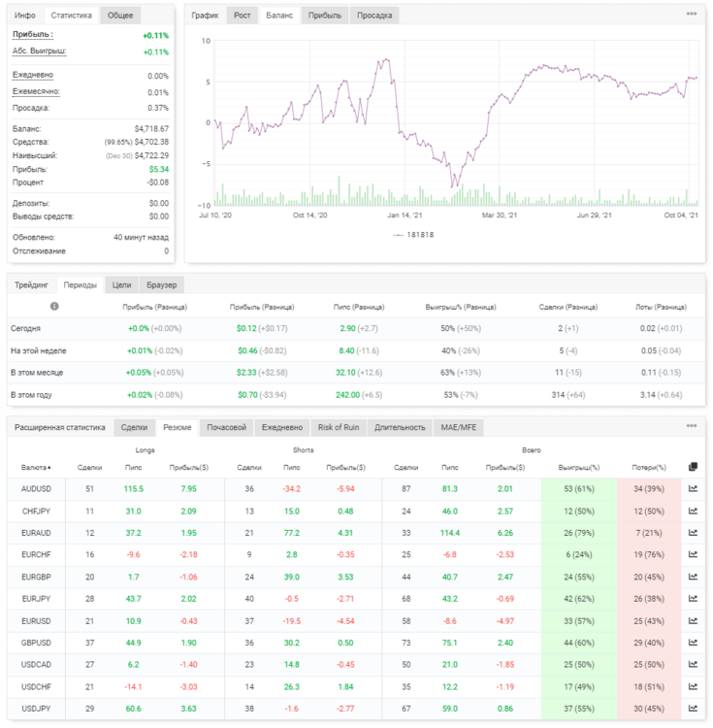Image resolution: width=713 pixels, height=728 pixels.
Task: Click the Выигрыш(%) column header
Action: tap(579, 468)
